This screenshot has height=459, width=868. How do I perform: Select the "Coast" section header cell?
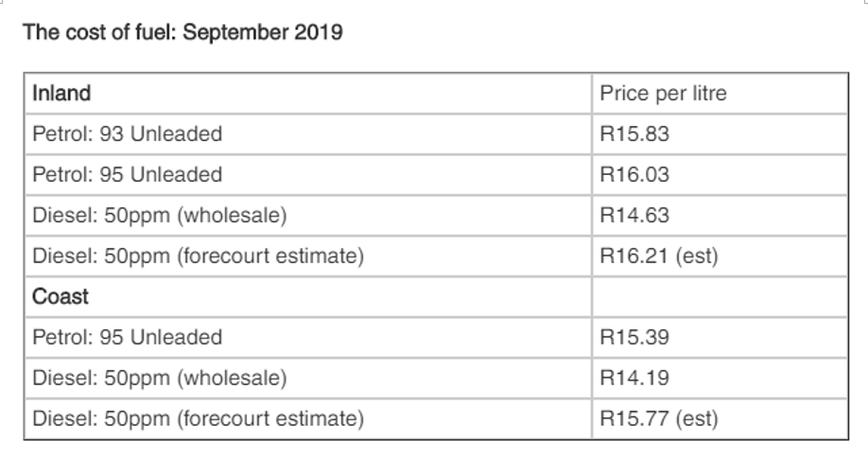click(308, 296)
